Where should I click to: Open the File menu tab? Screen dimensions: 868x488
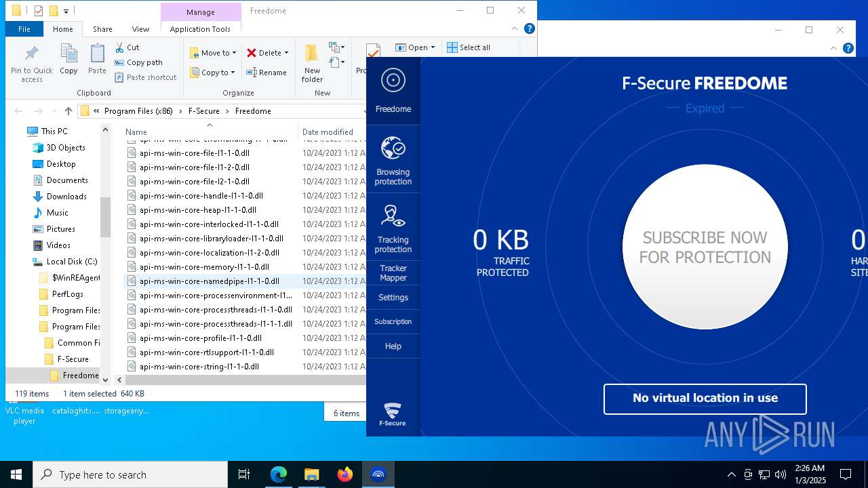click(24, 29)
